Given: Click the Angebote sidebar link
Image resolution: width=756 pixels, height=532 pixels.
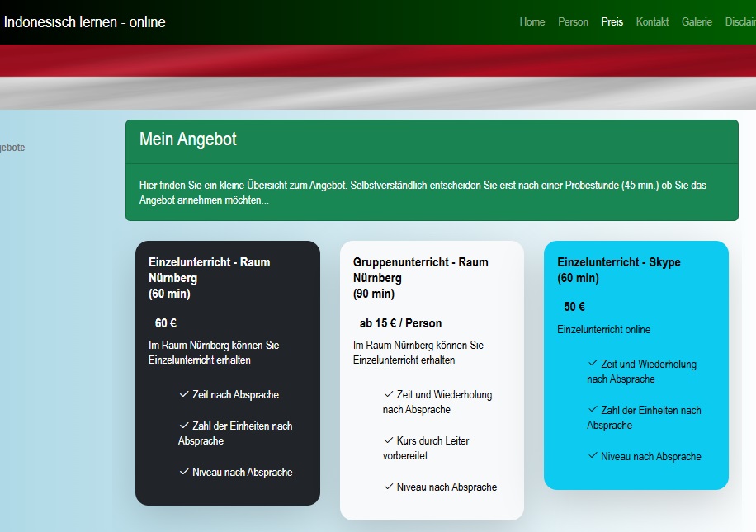Looking at the screenshot, I should tap(12, 148).
